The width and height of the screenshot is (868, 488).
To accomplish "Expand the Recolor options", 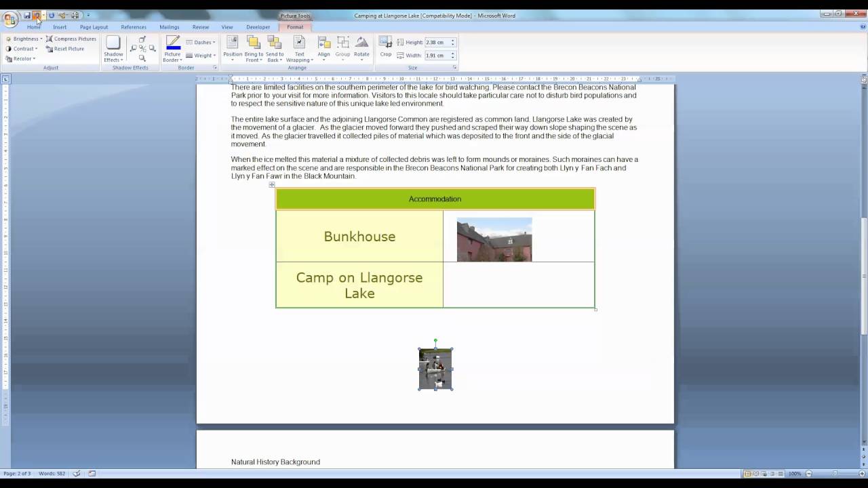I will click(x=20, y=59).
